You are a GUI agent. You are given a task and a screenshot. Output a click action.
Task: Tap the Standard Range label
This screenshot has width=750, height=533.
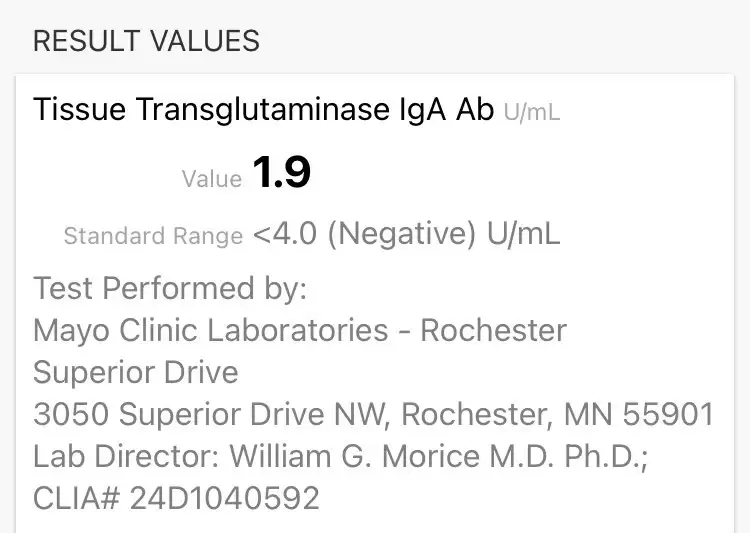coord(154,236)
